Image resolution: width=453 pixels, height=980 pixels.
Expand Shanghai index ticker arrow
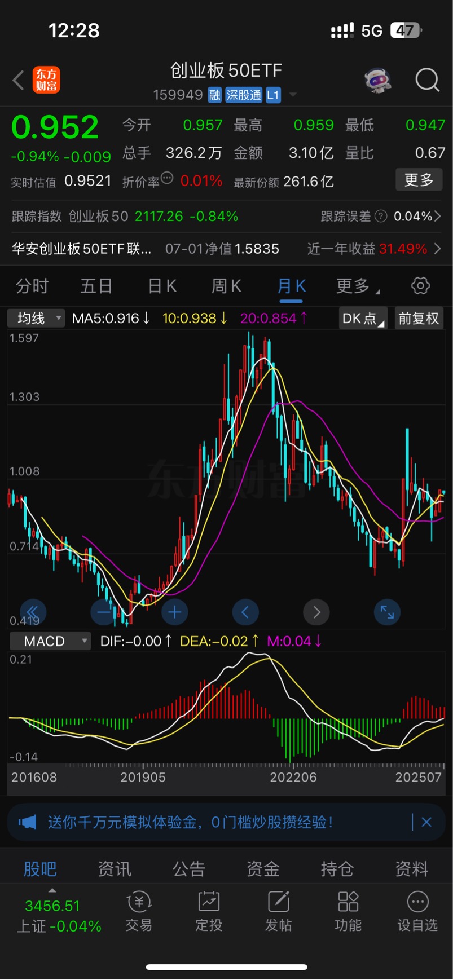(x=52, y=890)
